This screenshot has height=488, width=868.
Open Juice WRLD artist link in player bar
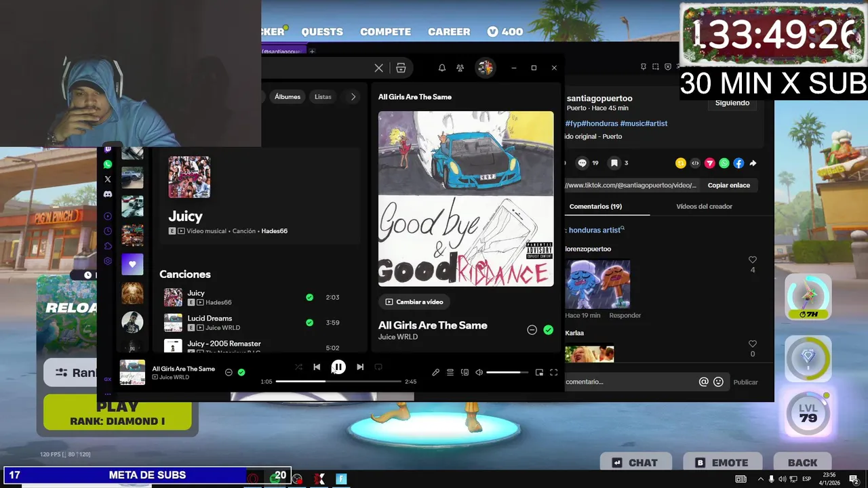tap(174, 378)
